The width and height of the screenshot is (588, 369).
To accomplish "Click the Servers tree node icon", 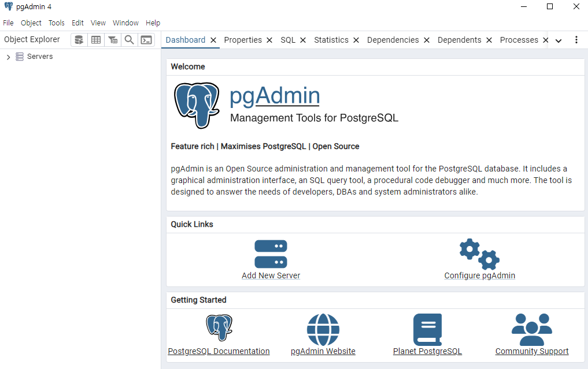I will (20, 57).
